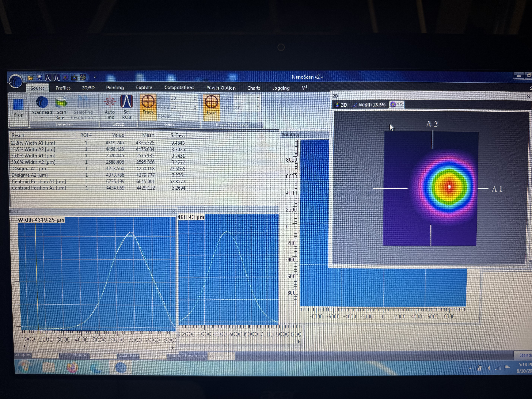Image resolution: width=532 pixels, height=399 pixels.
Task: Close the 2D beam view window
Action: click(528, 97)
